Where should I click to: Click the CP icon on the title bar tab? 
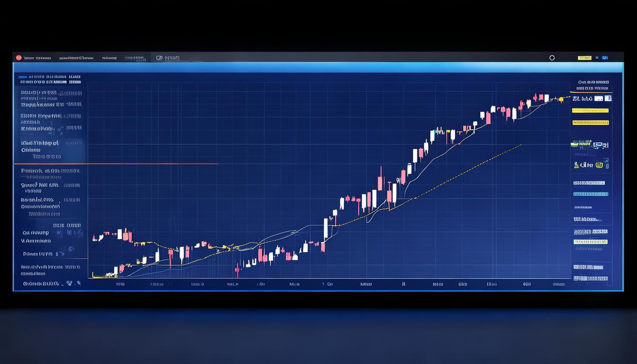(159, 58)
